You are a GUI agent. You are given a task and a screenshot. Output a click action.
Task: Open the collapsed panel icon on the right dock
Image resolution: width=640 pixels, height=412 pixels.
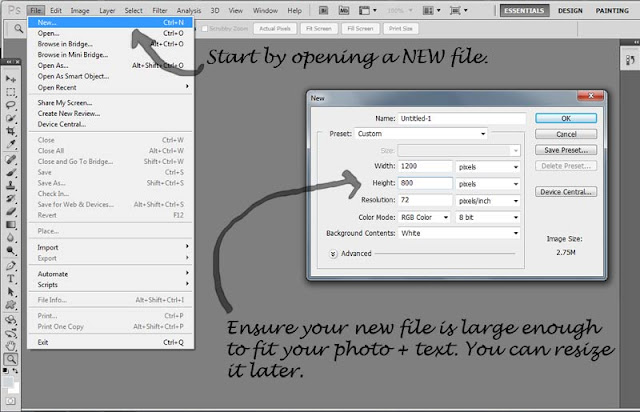pyautogui.click(x=630, y=60)
